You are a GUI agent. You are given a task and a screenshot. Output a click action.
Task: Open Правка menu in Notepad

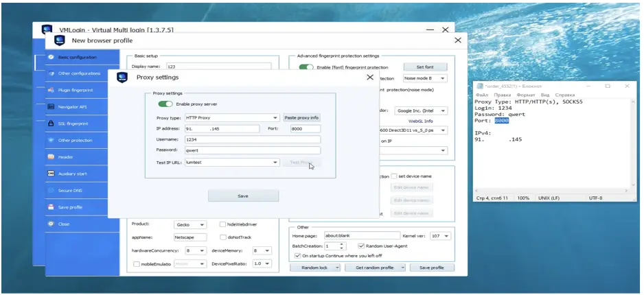(502, 95)
